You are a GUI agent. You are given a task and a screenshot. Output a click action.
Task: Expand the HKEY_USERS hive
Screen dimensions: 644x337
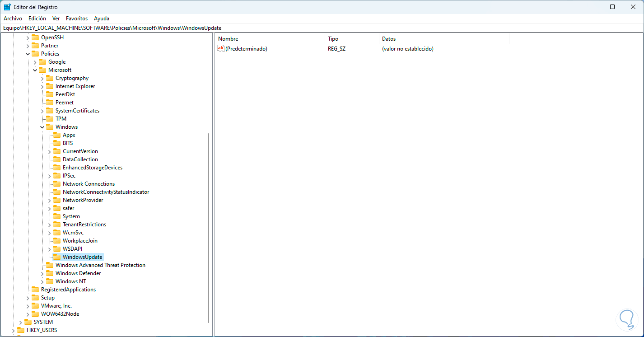click(14, 330)
